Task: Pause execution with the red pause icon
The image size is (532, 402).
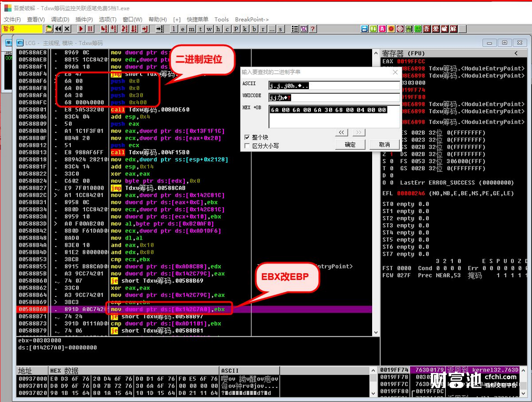Action: point(90,29)
